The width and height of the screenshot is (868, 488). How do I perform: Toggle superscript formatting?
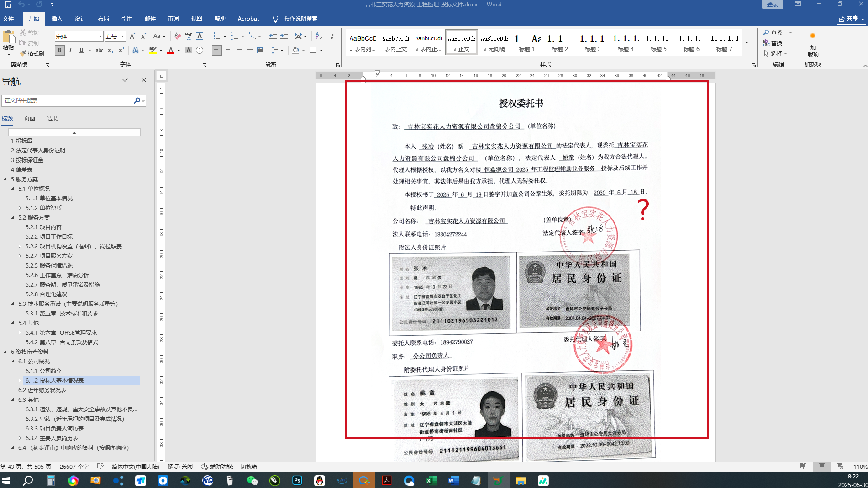(121, 50)
